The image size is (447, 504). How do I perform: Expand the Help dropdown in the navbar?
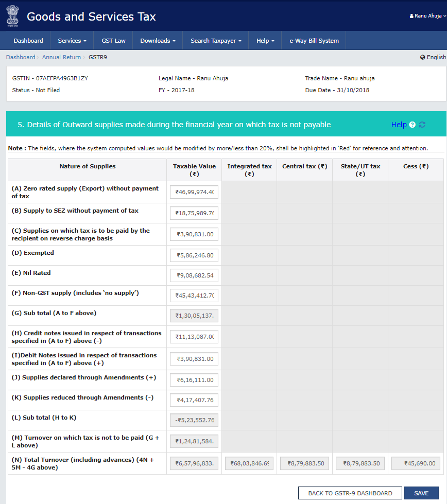click(265, 40)
